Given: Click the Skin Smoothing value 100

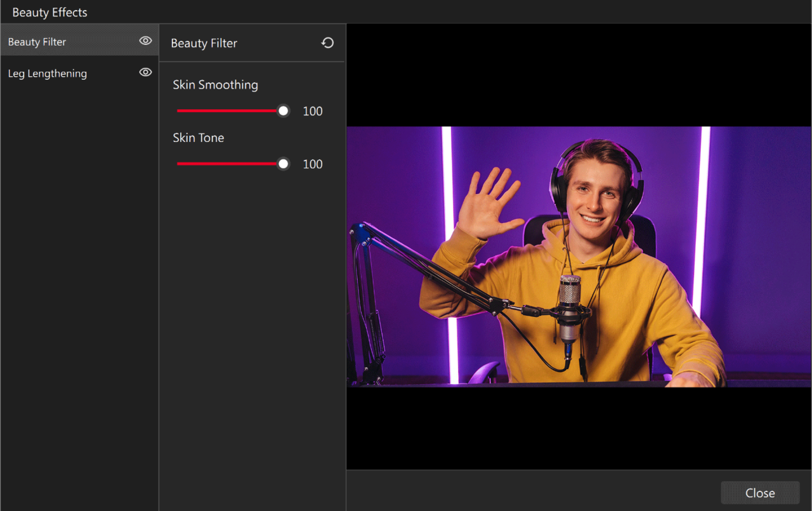Looking at the screenshot, I should pyautogui.click(x=313, y=112).
